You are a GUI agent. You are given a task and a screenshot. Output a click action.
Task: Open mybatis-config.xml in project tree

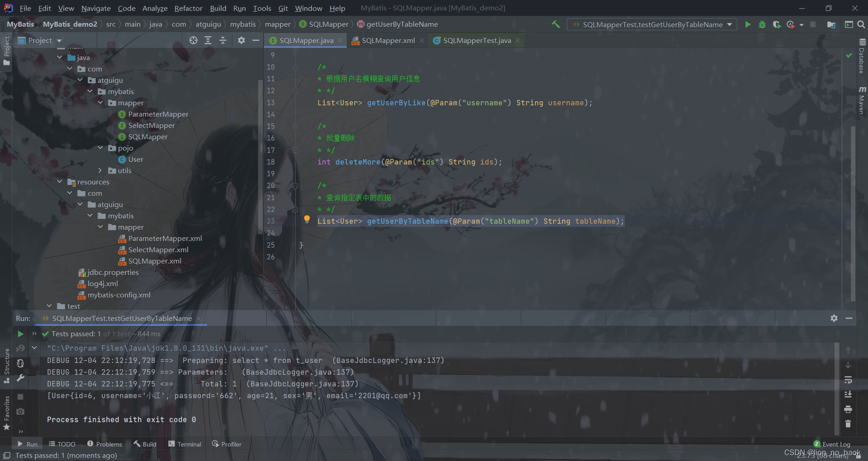pos(118,295)
